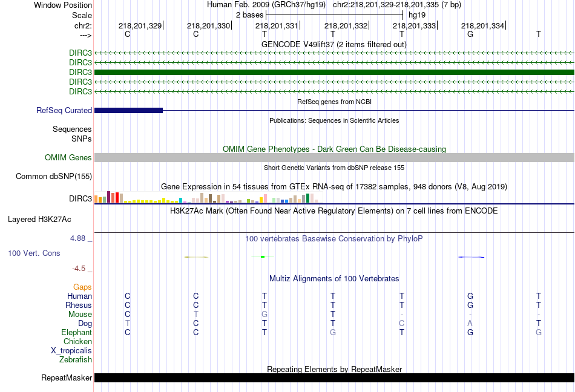Open the OMIM Genes track label

[68, 157]
